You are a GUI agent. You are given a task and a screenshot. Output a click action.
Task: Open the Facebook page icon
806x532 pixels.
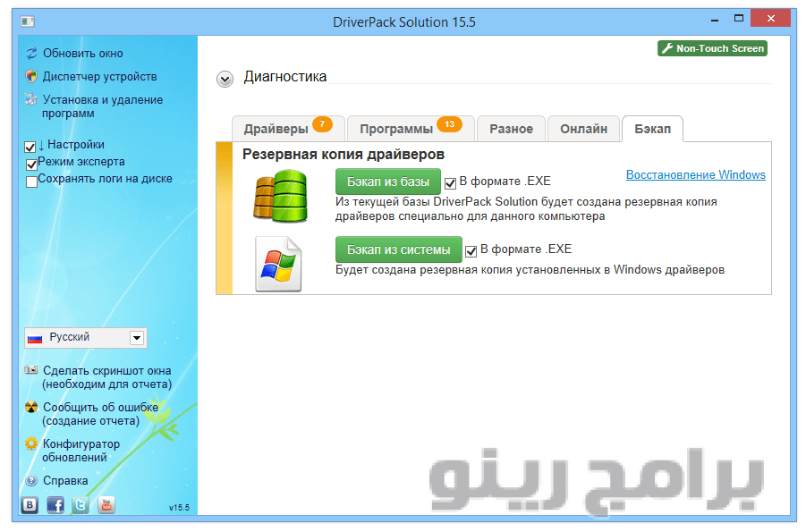pyautogui.click(x=55, y=505)
